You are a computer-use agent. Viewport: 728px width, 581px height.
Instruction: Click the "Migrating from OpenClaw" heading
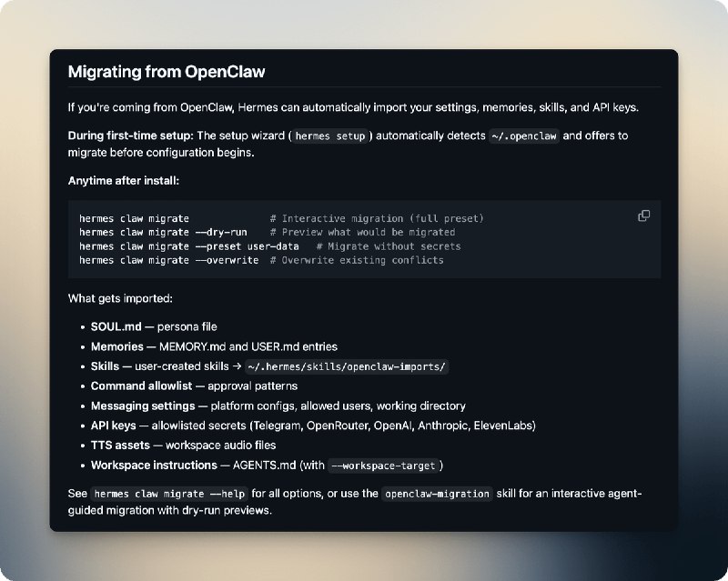167,71
